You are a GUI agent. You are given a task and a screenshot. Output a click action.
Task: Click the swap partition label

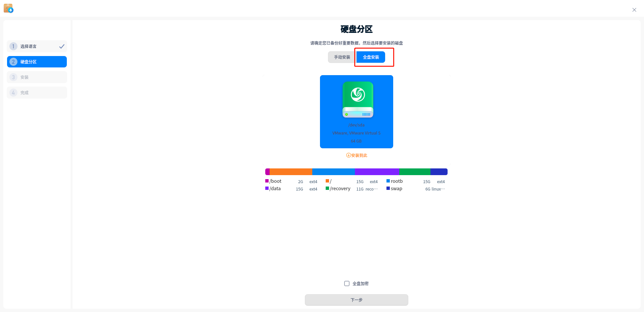[397, 189]
